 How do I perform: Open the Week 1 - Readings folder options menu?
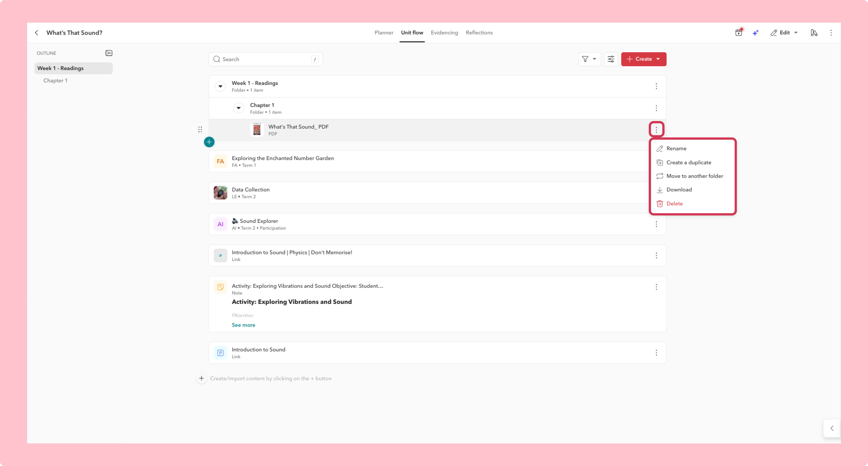click(656, 86)
